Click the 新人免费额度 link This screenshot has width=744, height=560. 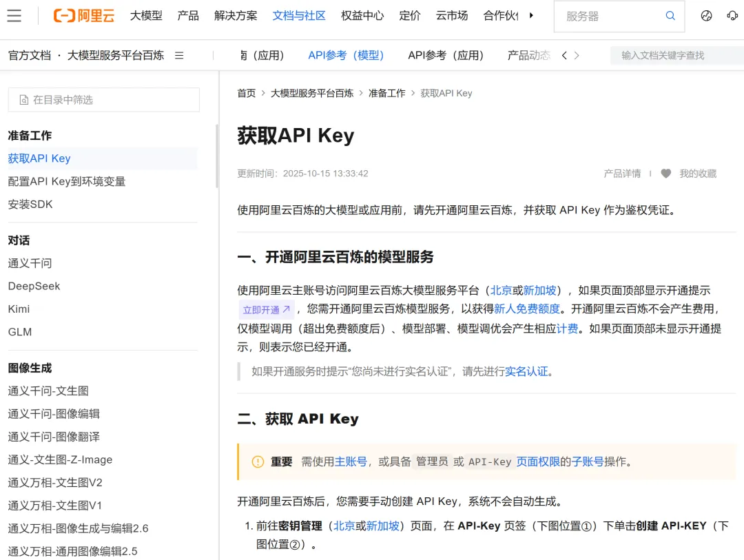tap(527, 309)
